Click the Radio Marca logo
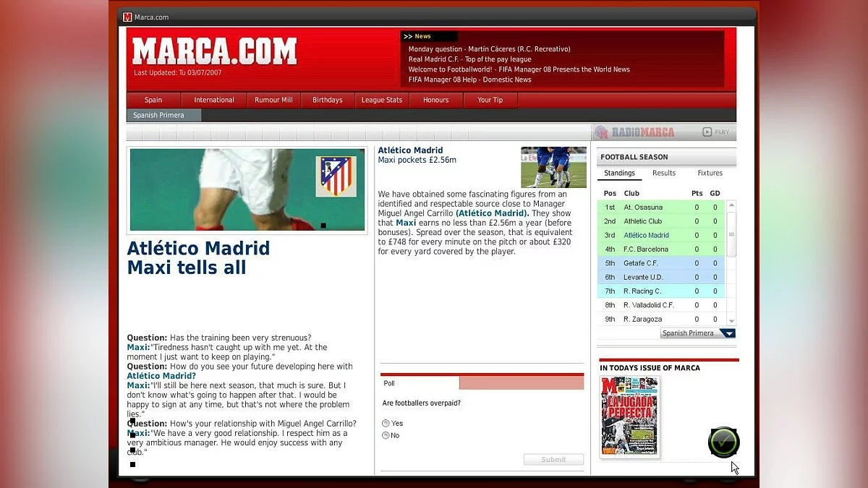868x488 pixels. 634,132
